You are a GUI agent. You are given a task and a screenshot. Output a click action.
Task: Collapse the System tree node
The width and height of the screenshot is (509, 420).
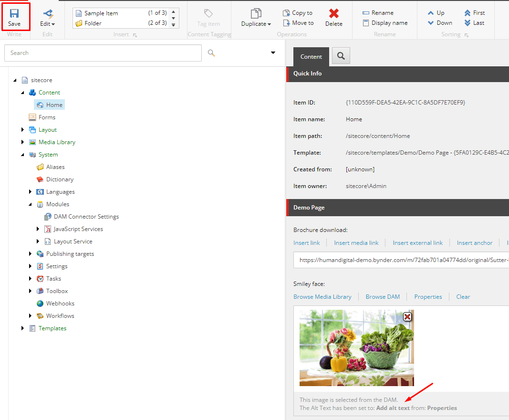pyautogui.click(x=22, y=155)
